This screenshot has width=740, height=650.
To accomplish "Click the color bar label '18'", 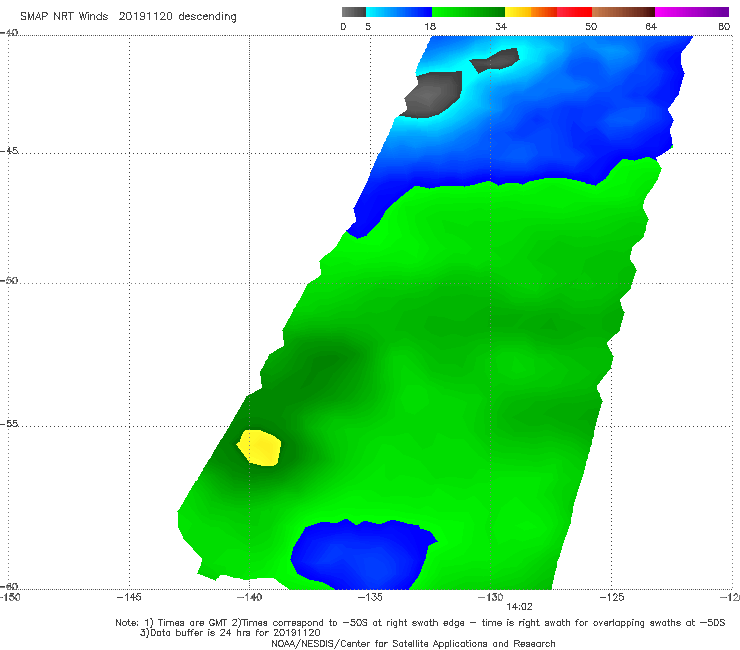I will 430,26.
